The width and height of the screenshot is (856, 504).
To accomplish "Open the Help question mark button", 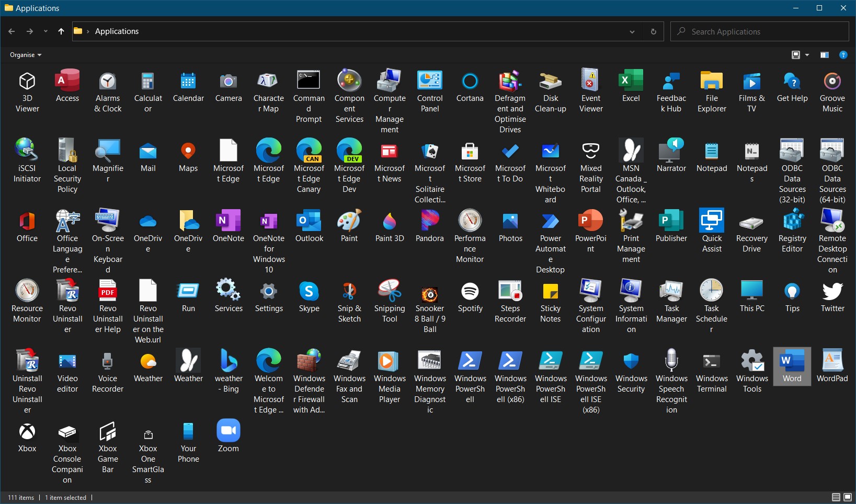I will click(x=843, y=55).
